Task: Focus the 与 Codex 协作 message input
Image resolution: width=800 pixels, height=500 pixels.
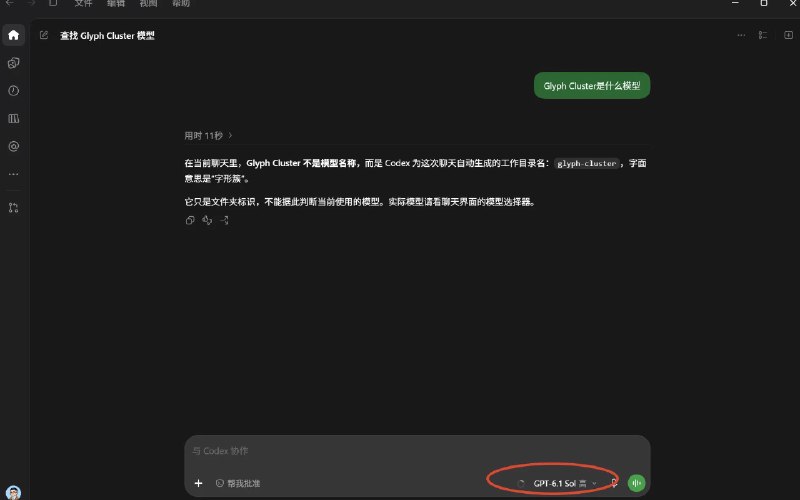Action: pos(417,451)
